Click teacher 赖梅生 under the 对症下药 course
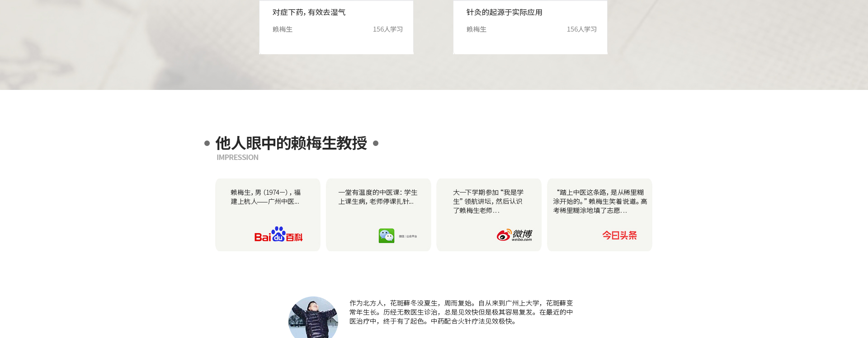868x338 pixels. (x=282, y=29)
